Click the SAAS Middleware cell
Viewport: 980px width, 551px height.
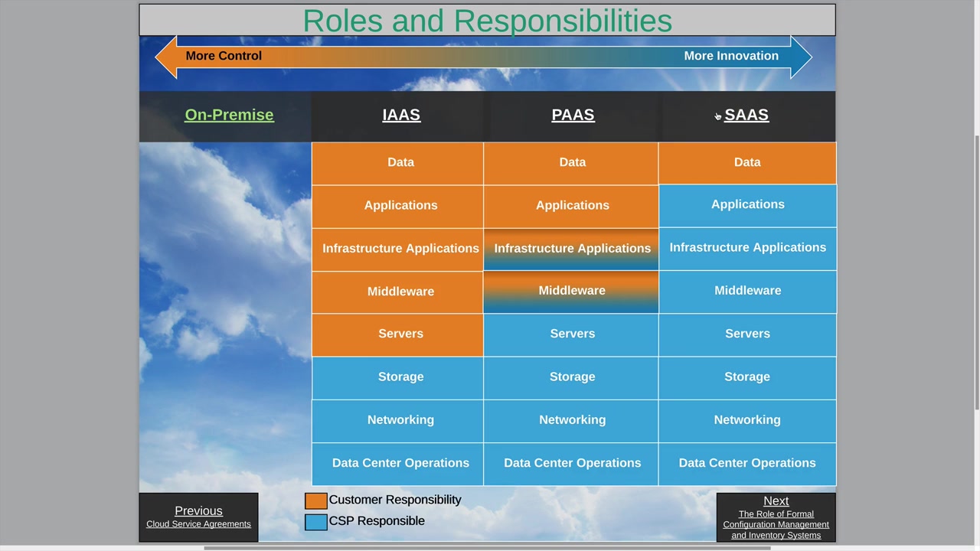[x=747, y=292]
